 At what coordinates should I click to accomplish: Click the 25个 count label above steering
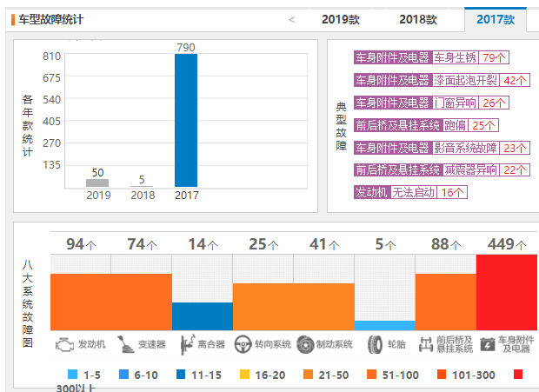pos(263,244)
